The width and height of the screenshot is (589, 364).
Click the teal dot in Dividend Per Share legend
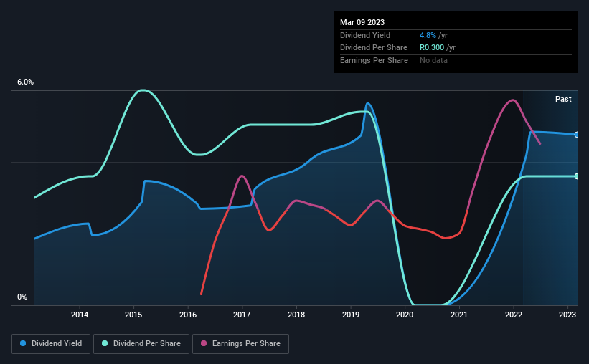point(105,343)
